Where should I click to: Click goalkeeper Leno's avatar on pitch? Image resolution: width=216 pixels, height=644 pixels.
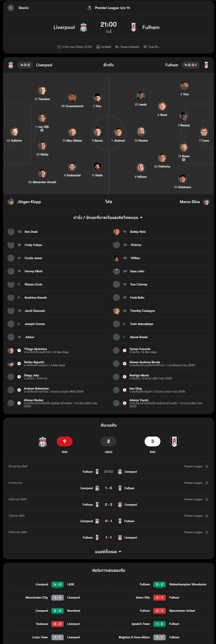point(204,132)
